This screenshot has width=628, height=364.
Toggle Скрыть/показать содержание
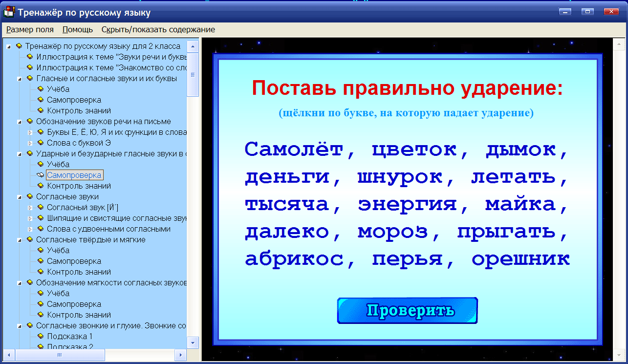[157, 29]
